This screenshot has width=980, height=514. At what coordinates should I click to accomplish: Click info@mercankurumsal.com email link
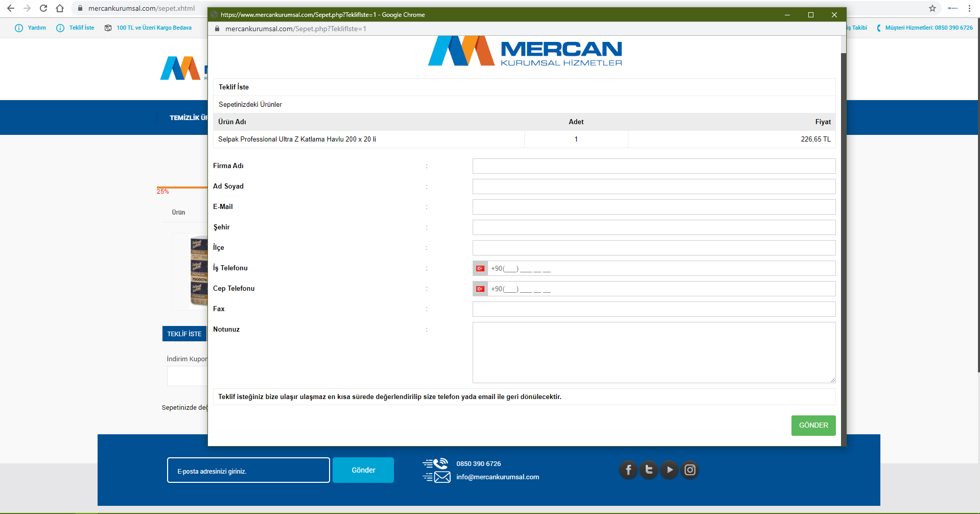498,477
